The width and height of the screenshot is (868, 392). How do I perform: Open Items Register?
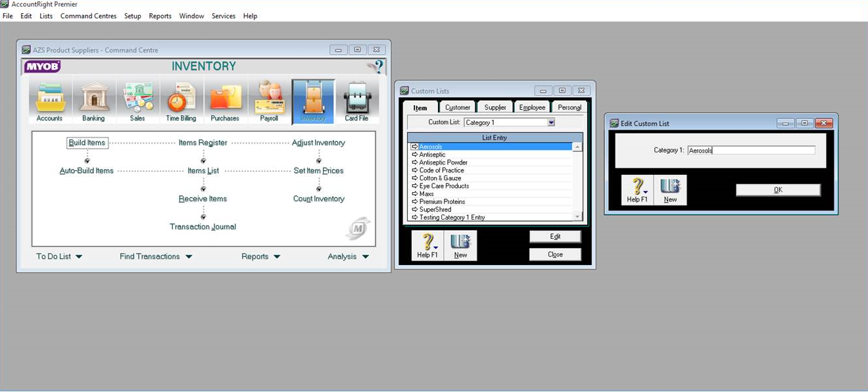point(203,143)
